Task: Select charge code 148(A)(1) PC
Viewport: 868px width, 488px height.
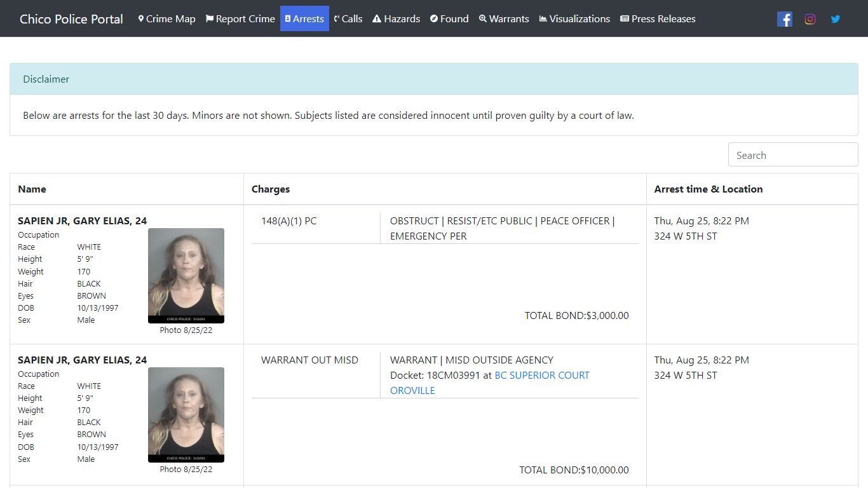Action: tap(289, 220)
